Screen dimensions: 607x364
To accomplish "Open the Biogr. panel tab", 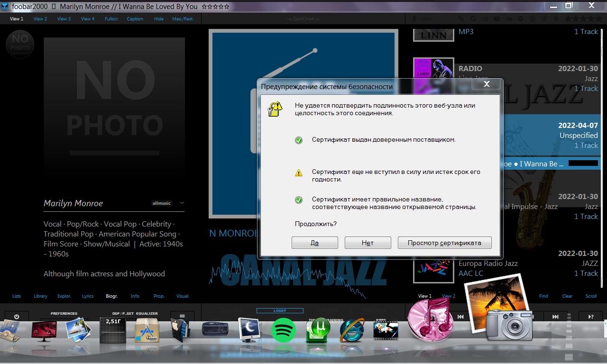I will click(111, 296).
